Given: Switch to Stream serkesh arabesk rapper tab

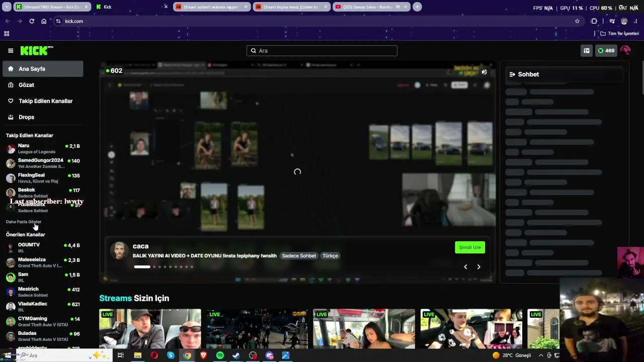Looking at the screenshot, I should coord(211,7).
